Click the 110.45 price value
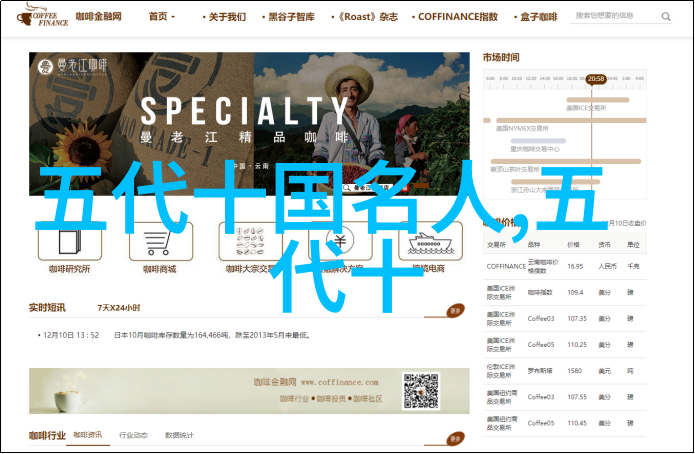The height and width of the screenshot is (454, 695). tap(577, 423)
